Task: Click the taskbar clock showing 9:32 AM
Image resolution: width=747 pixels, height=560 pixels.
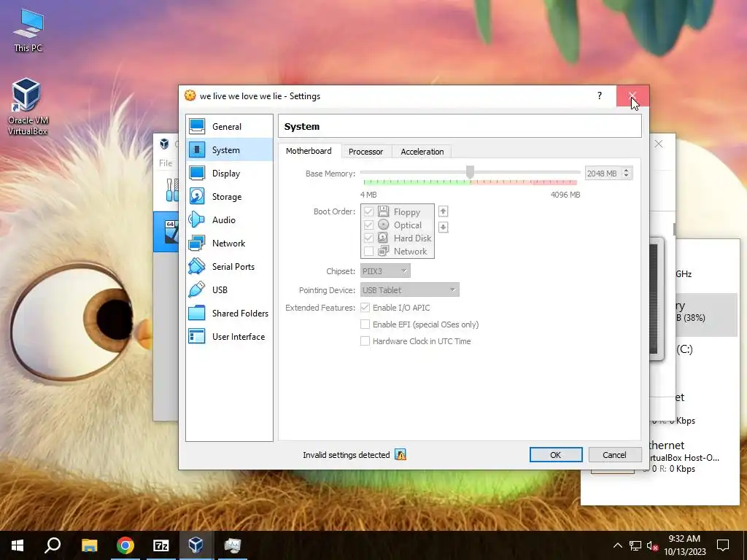Action: click(684, 545)
